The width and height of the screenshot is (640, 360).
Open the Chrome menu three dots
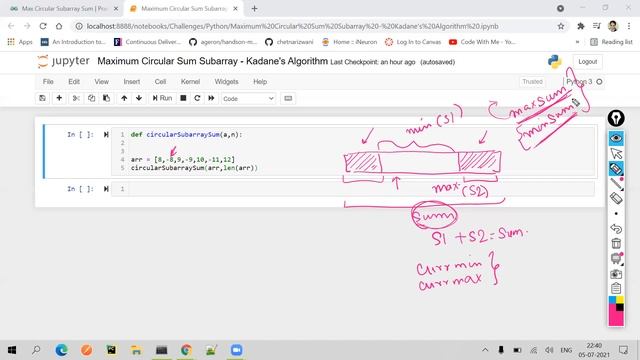pos(629,26)
